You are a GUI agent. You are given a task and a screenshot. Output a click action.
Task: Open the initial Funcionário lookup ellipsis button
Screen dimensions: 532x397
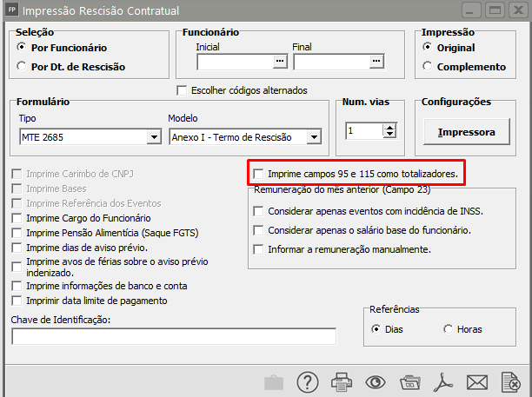(279, 61)
